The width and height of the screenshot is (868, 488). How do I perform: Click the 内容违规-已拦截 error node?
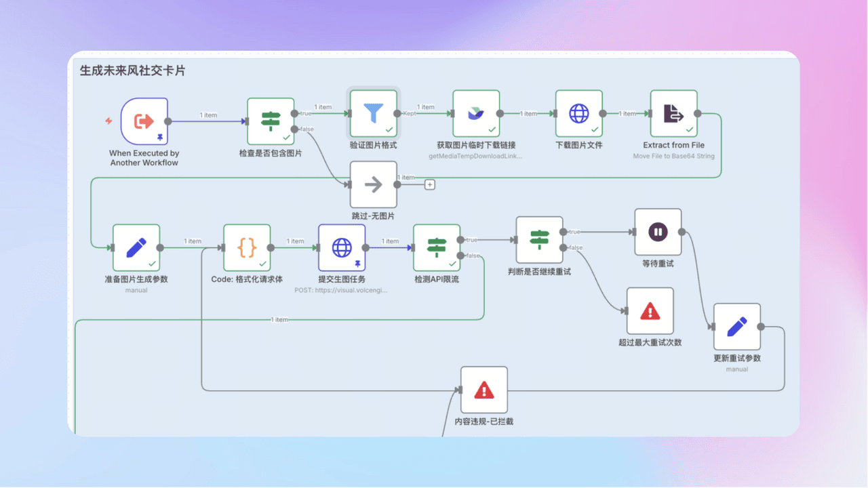coord(484,390)
